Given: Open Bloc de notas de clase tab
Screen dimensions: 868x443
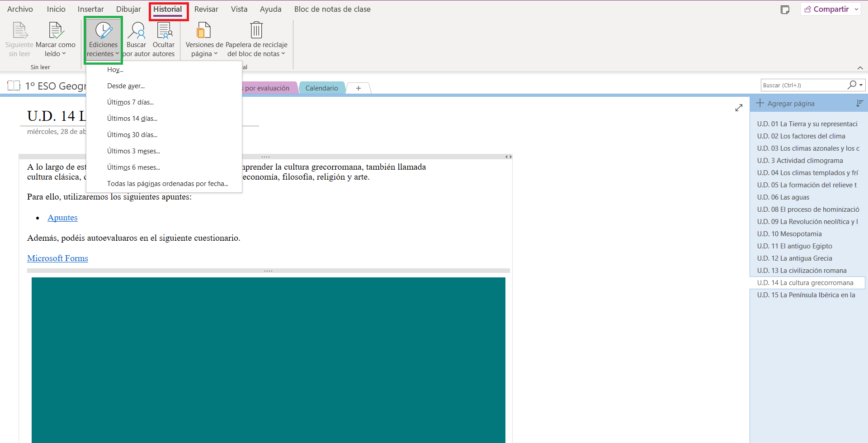Looking at the screenshot, I should click(x=332, y=9).
